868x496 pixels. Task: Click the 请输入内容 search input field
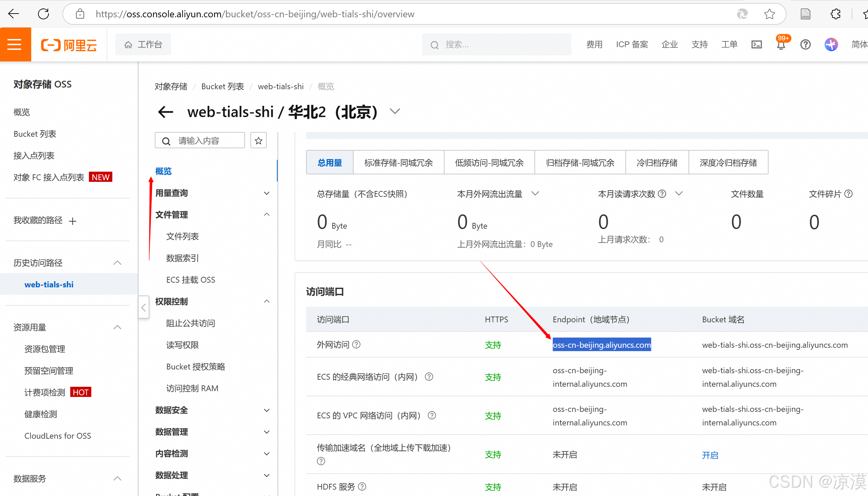200,140
